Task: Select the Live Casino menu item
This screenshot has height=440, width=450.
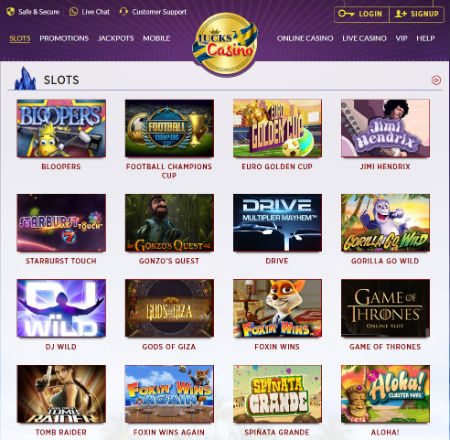Action: click(364, 38)
